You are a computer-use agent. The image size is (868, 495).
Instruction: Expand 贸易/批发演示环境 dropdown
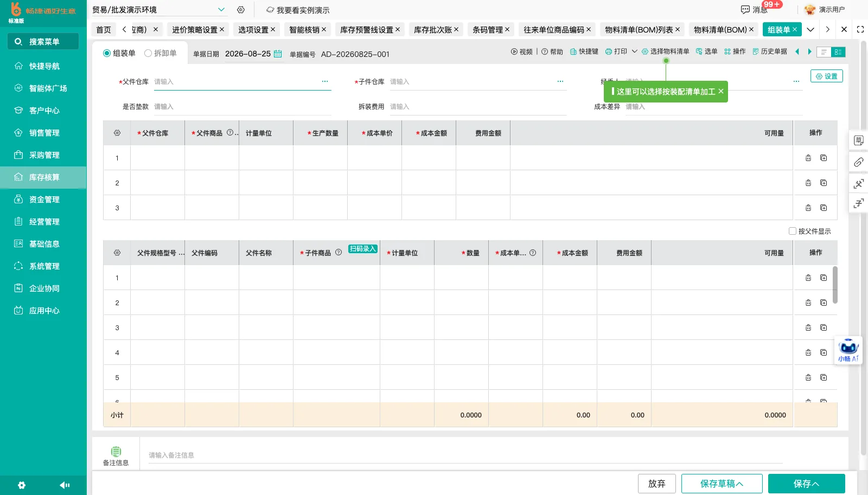221,10
